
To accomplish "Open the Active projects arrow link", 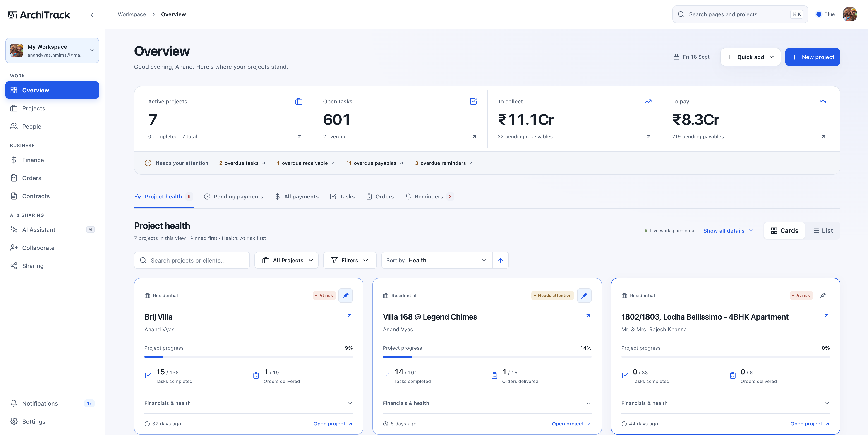I will click(300, 136).
